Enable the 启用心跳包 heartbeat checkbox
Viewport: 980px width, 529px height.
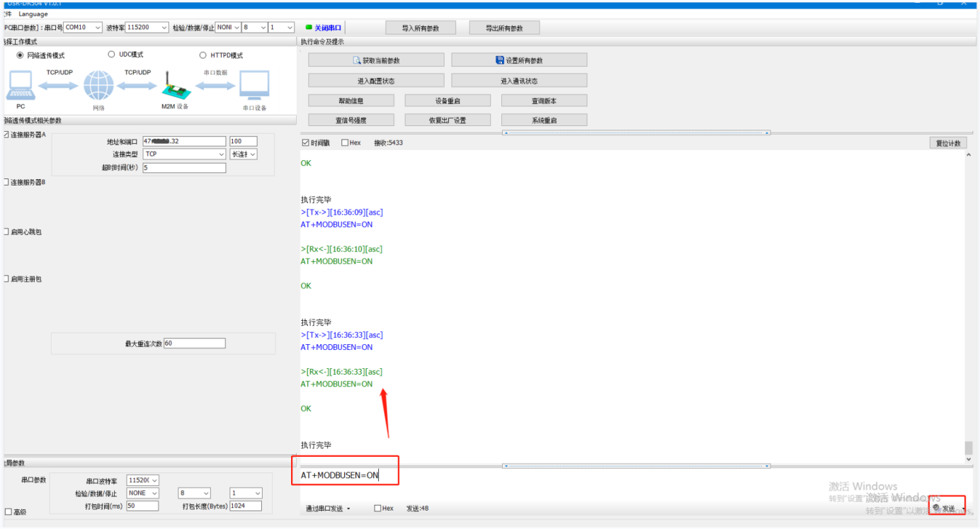(x=6, y=232)
